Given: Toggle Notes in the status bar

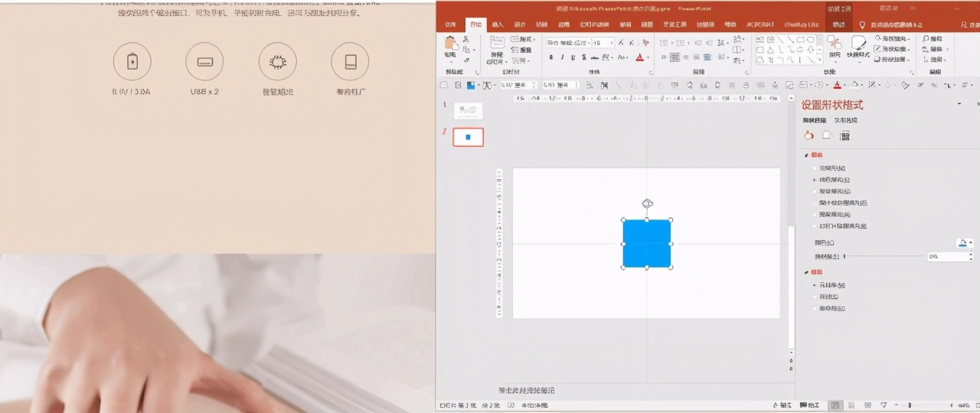Looking at the screenshot, I should tap(783, 405).
